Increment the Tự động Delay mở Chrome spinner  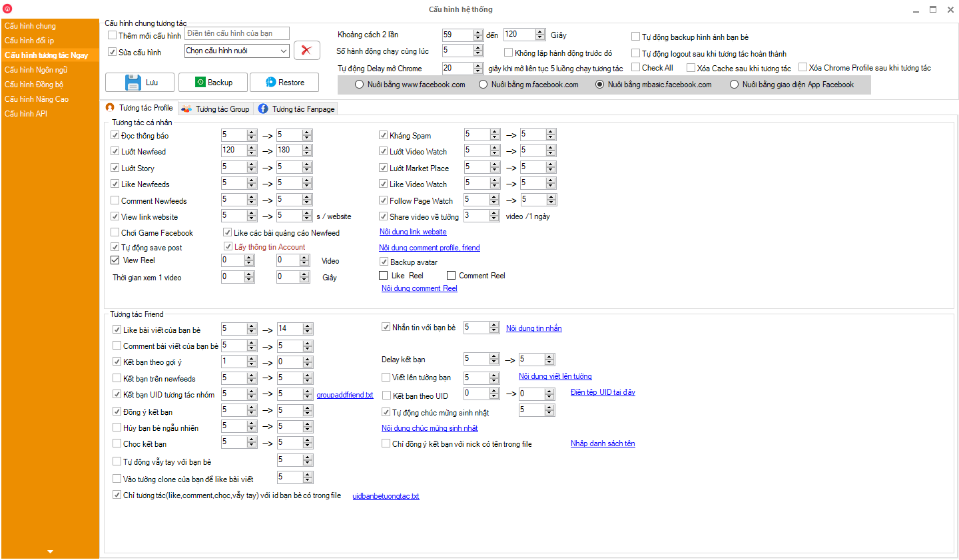click(x=478, y=65)
